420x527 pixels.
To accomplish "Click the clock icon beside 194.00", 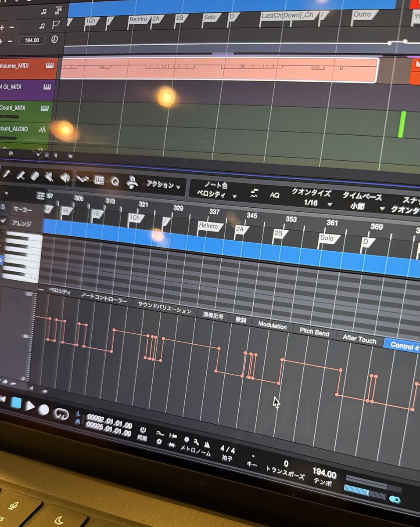I will click(x=54, y=40).
